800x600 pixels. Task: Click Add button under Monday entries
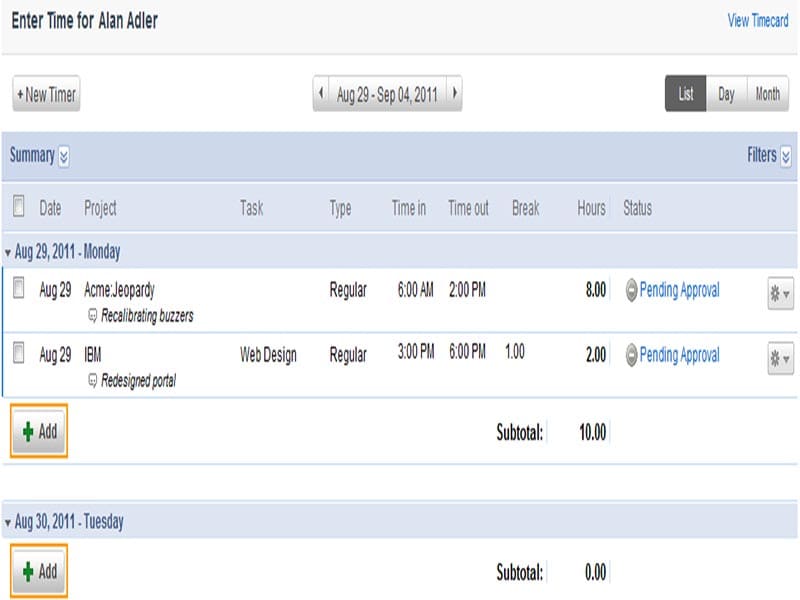39,432
